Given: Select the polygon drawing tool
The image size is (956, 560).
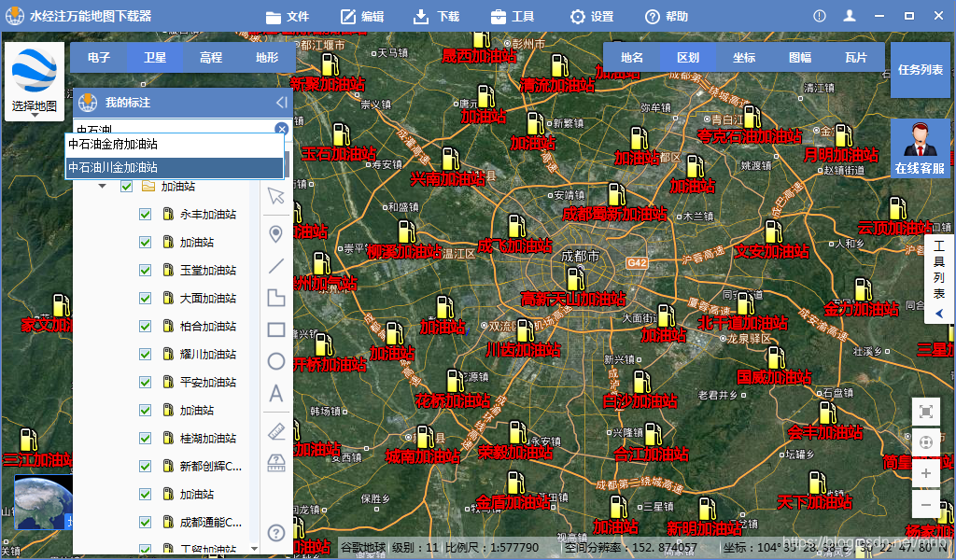Looking at the screenshot, I should point(276,298).
